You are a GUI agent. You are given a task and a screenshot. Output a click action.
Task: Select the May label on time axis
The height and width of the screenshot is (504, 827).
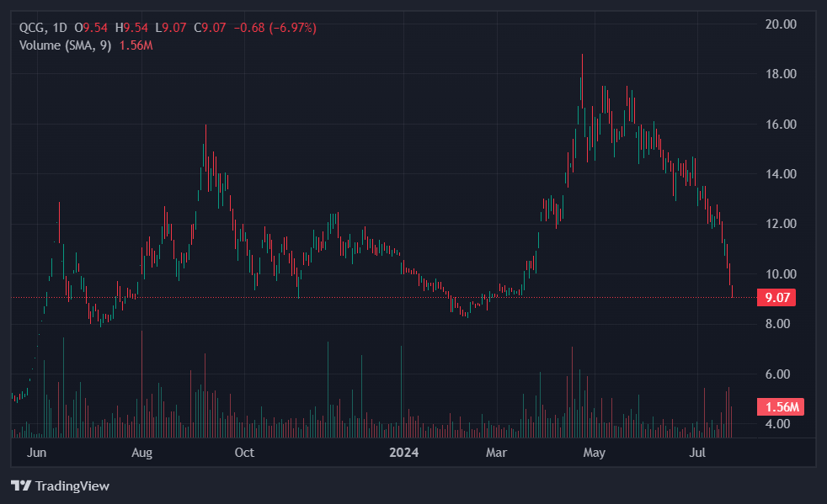tap(595, 453)
